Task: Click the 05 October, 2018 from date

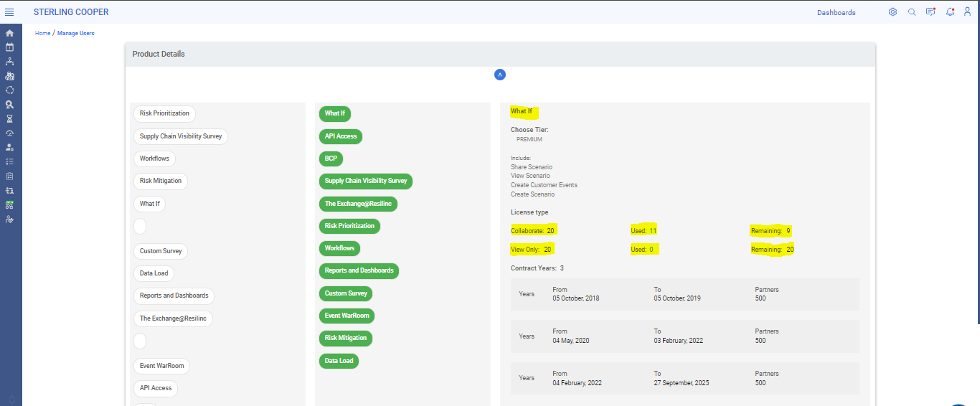Action: (576, 298)
